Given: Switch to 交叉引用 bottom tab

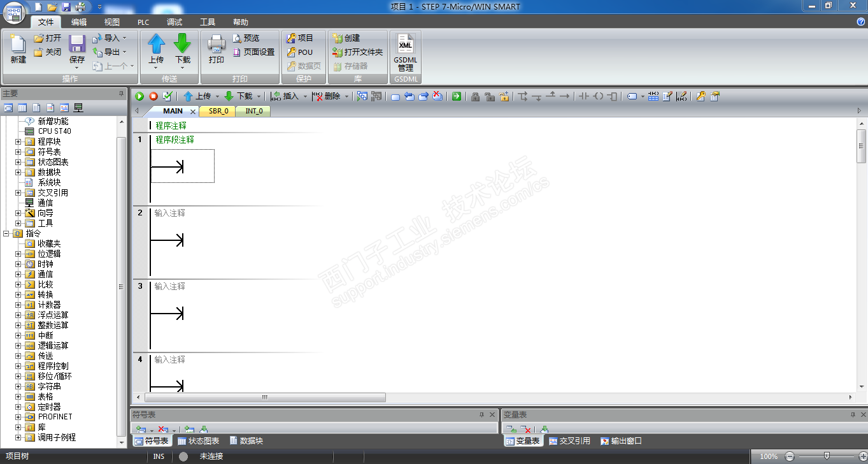Looking at the screenshot, I should click(x=569, y=441).
